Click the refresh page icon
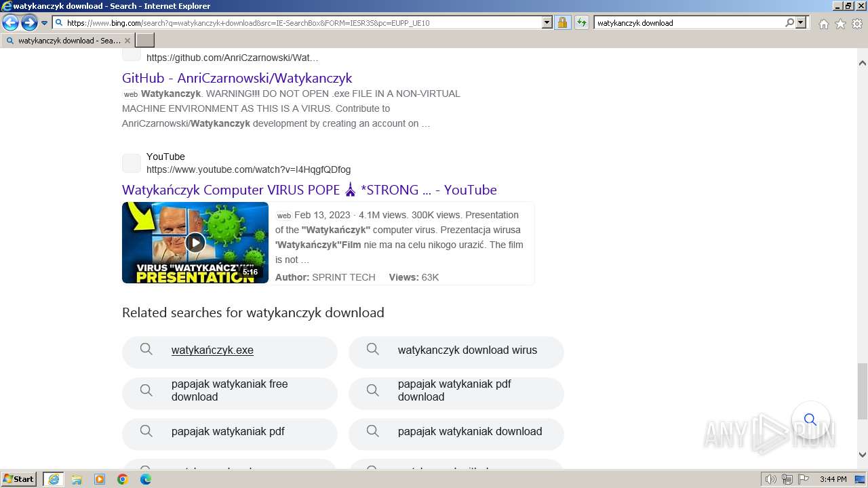Image resolution: width=868 pixels, height=488 pixels. (581, 22)
